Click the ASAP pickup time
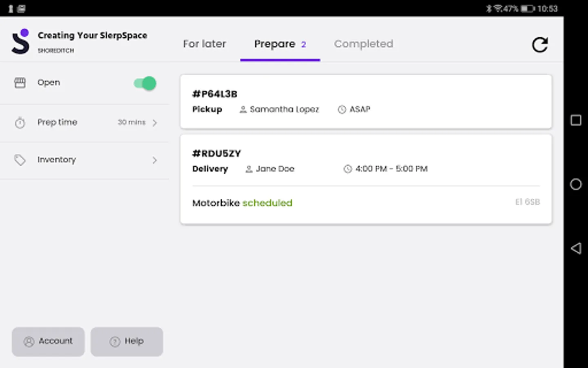 tap(360, 109)
